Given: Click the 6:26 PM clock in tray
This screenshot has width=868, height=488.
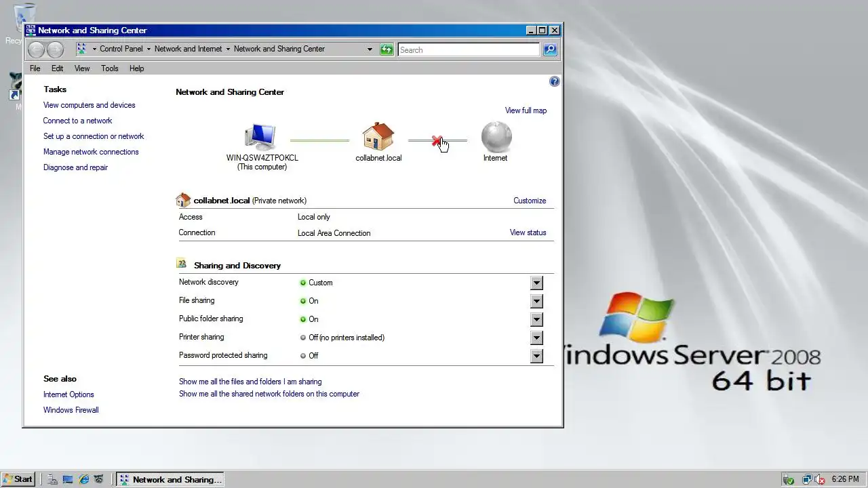Looking at the screenshot, I should 845,479.
